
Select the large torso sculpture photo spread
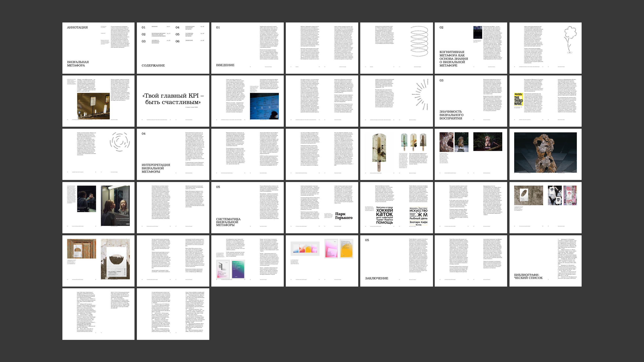pos(545,154)
